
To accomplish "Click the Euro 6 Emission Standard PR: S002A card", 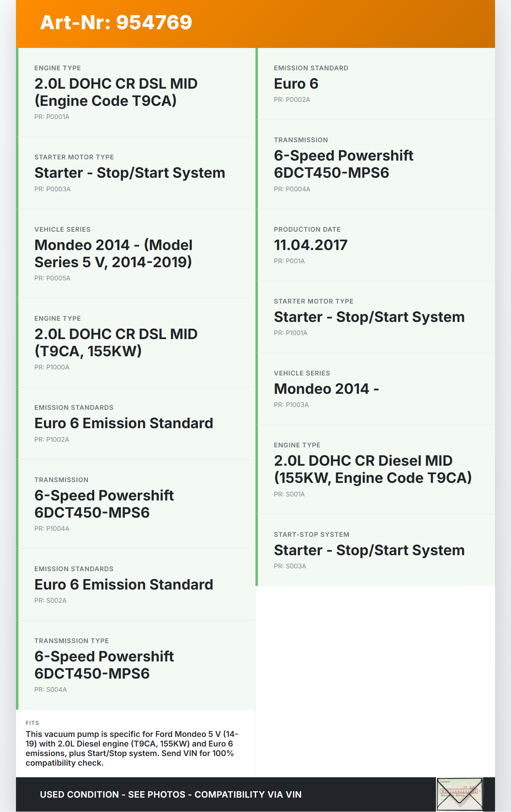I will pyautogui.click(x=136, y=585).
